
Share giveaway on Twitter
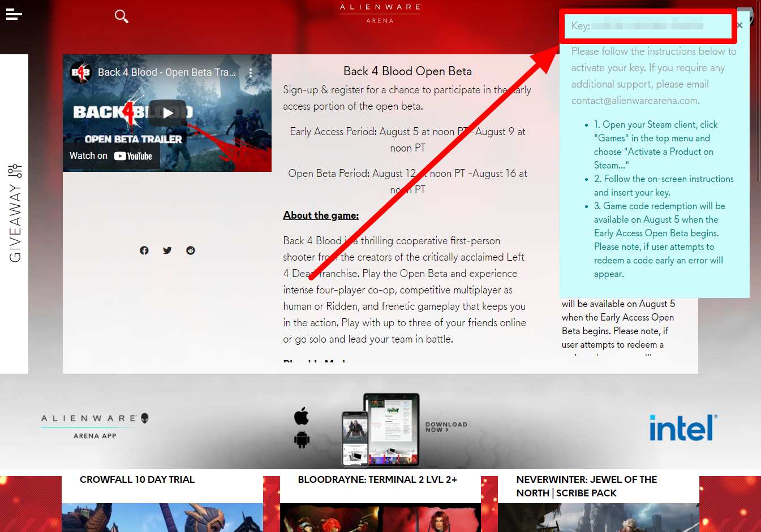pos(167,250)
